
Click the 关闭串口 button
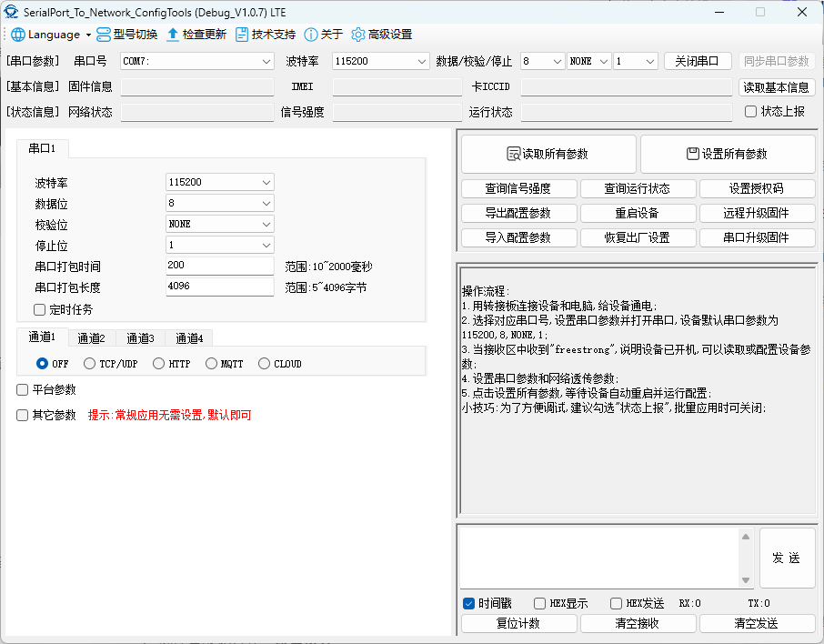698,61
